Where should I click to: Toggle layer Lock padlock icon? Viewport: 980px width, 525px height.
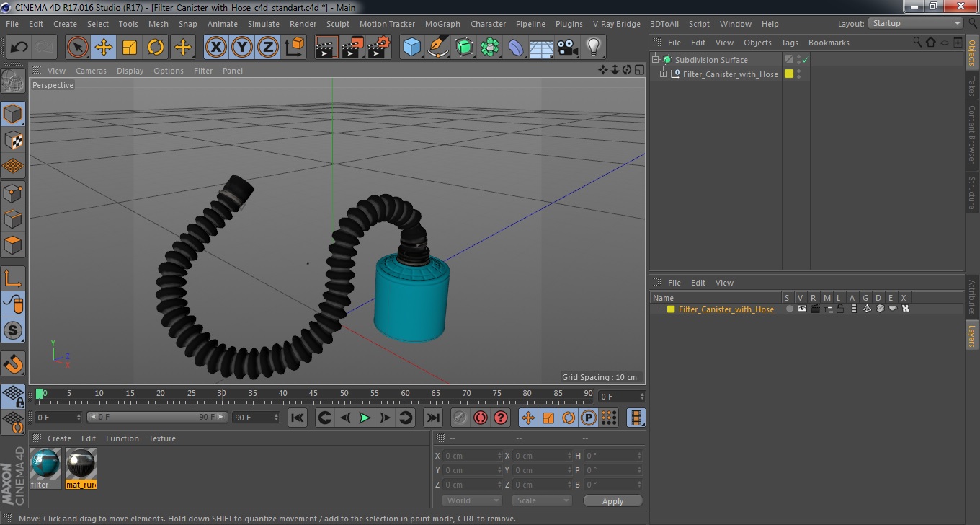(x=840, y=309)
